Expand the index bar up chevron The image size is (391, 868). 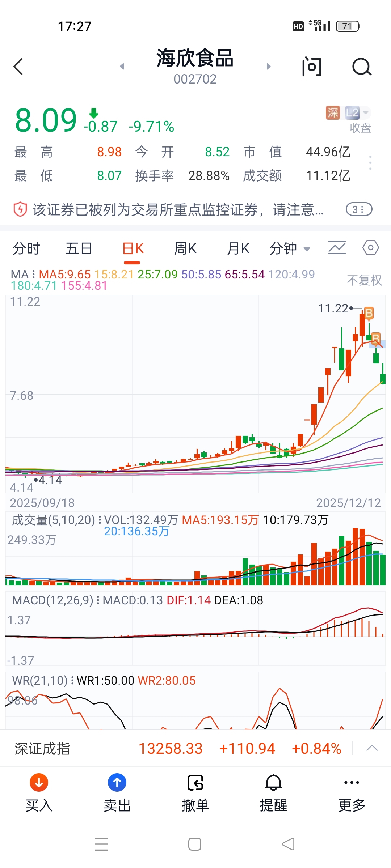coord(372,748)
